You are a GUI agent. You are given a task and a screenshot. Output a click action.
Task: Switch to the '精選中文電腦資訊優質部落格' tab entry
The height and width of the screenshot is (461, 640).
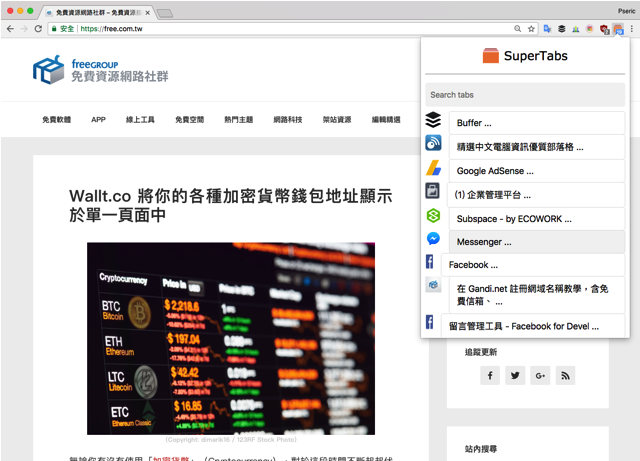tap(537, 147)
